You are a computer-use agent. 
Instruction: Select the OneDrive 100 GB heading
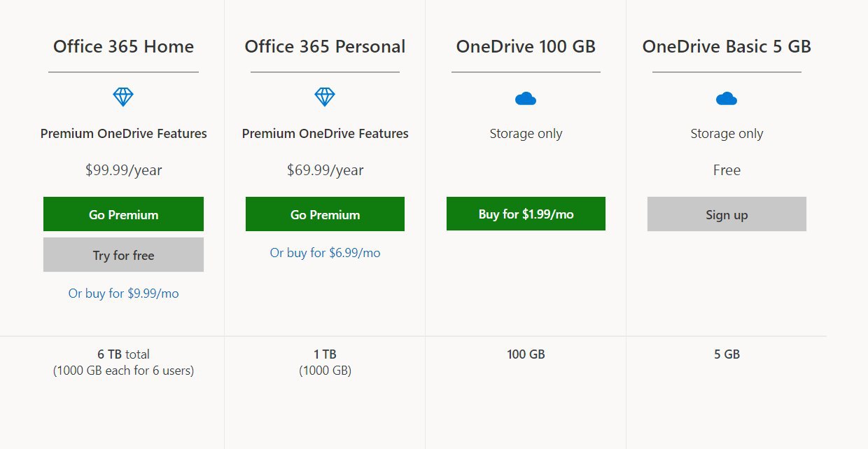coord(526,47)
